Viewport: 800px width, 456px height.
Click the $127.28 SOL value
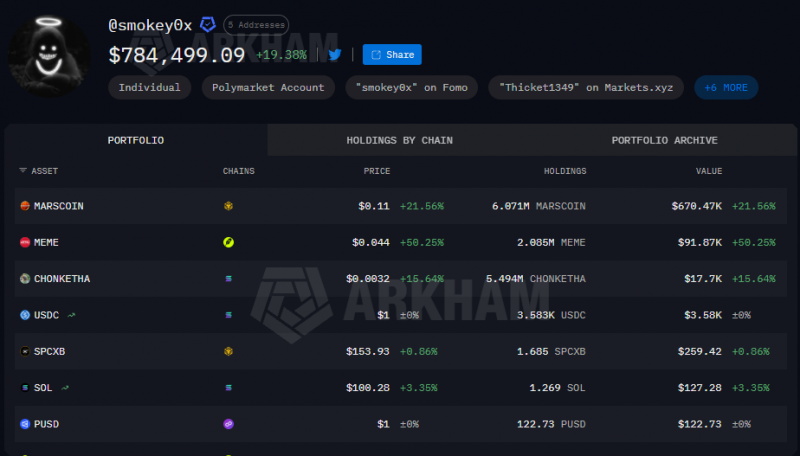[x=699, y=388]
